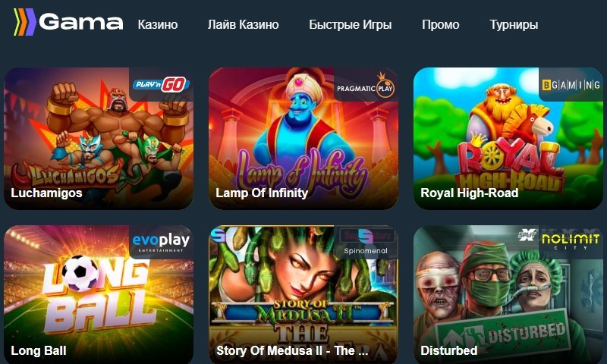Click the Spinomenal provider badge

click(366, 242)
